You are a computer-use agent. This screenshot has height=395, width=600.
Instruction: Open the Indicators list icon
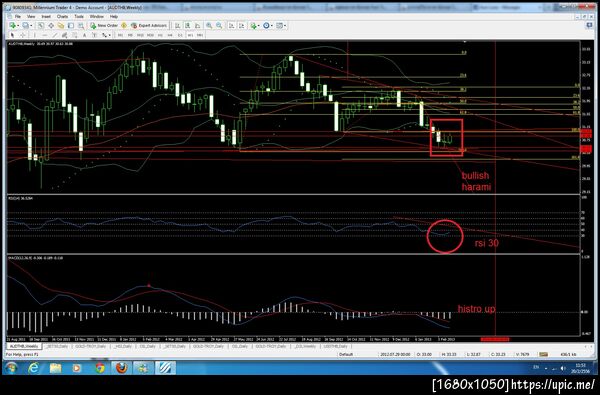pyautogui.click(x=253, y=26)
